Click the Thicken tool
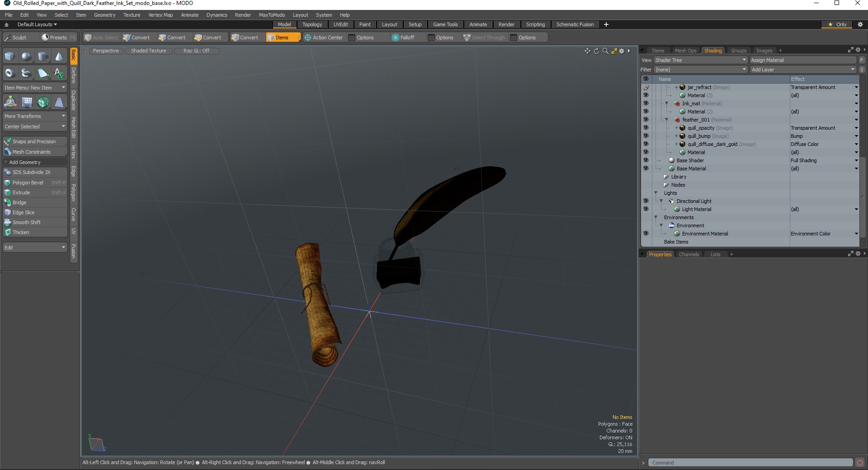The image size is (868, 470). pos(35,232)
